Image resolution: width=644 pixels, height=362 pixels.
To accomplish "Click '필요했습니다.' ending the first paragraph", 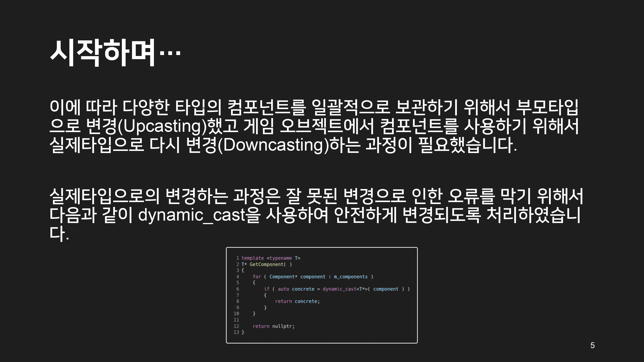I will pyautogui.click(x=468, y=145).
